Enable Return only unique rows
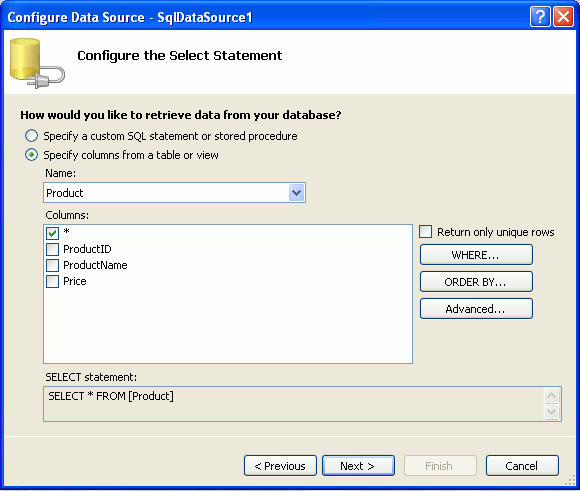 point(425,232)
